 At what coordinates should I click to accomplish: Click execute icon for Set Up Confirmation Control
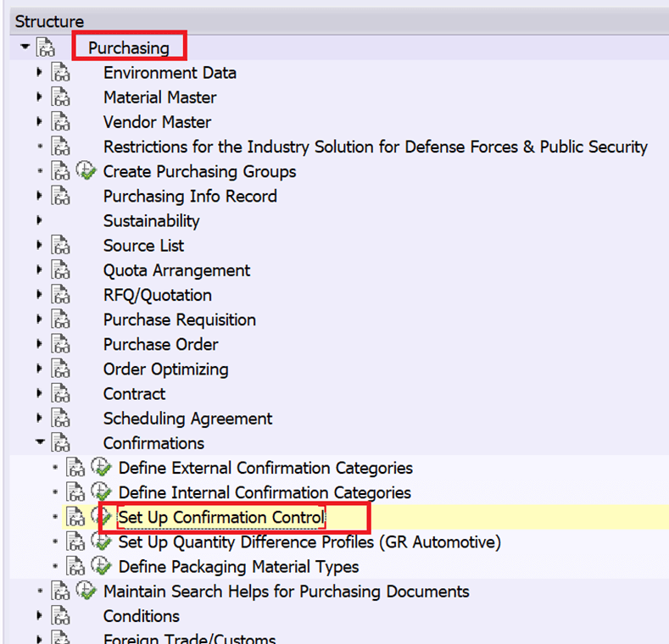(x=103, y=517)
